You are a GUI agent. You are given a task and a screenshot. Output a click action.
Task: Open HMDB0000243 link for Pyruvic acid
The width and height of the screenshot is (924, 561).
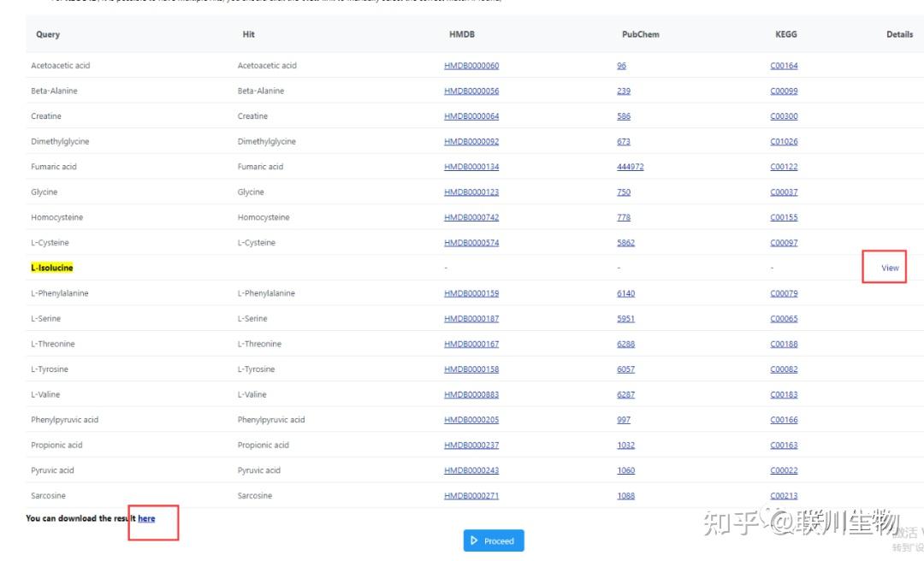coord(471,471)
